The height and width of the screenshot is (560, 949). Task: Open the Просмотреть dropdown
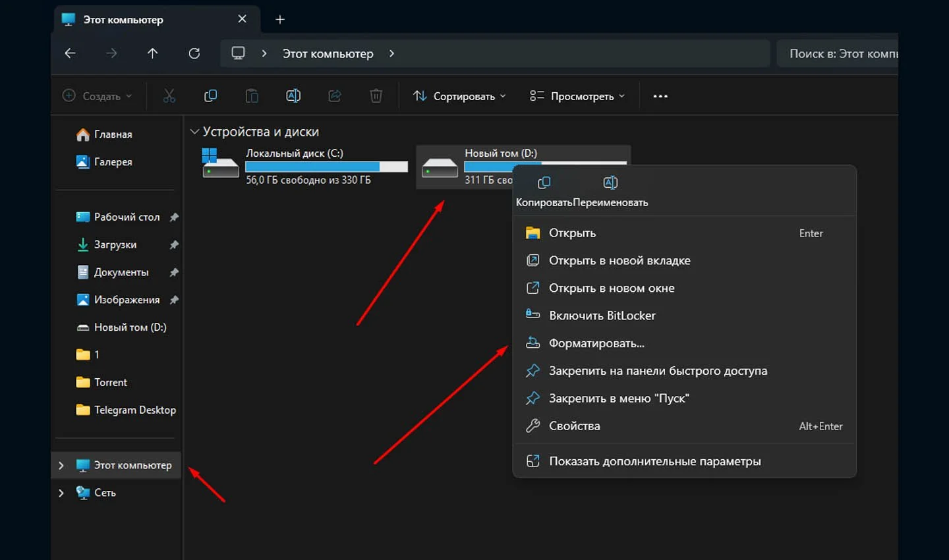pos(577,96)
